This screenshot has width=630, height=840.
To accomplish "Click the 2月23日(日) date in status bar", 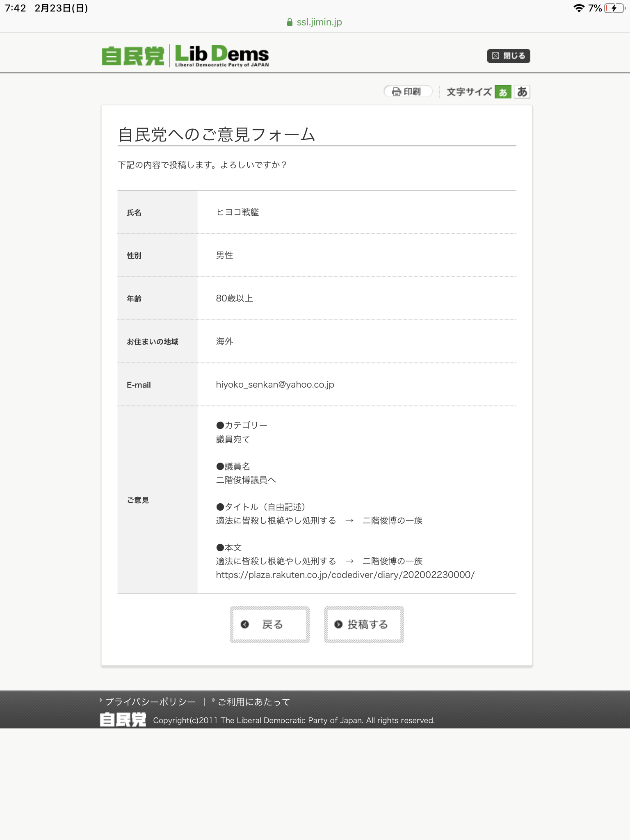I will tap(61, 8).
